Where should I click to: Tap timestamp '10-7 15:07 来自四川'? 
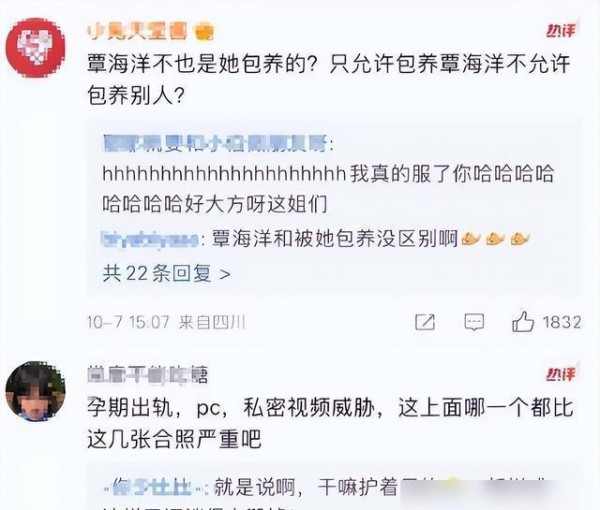pos(166,322)
